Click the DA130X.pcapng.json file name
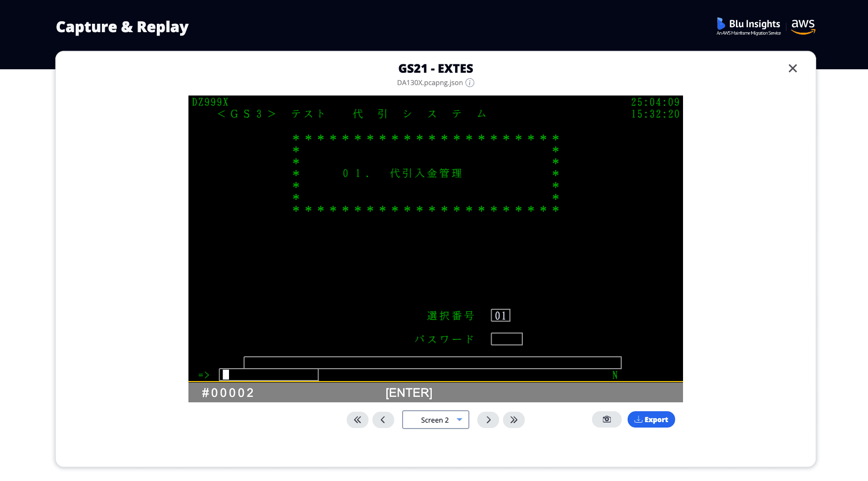 pos(429,83)
